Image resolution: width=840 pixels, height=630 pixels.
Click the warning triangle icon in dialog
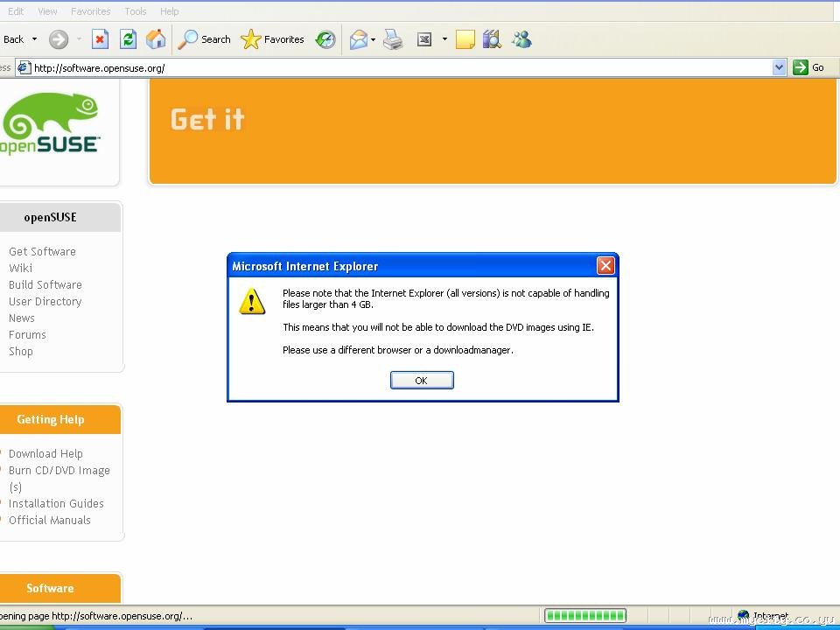tap(252, 300)
